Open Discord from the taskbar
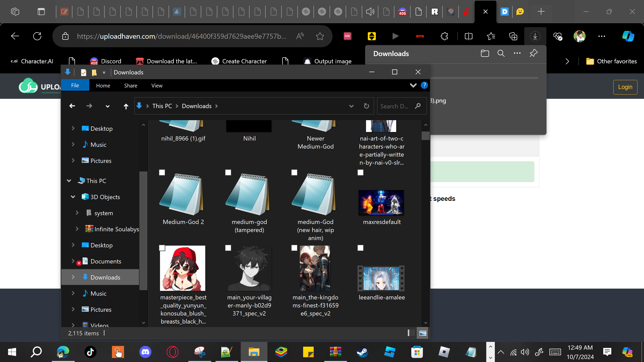The image size is (644, 362). (145, 352)
